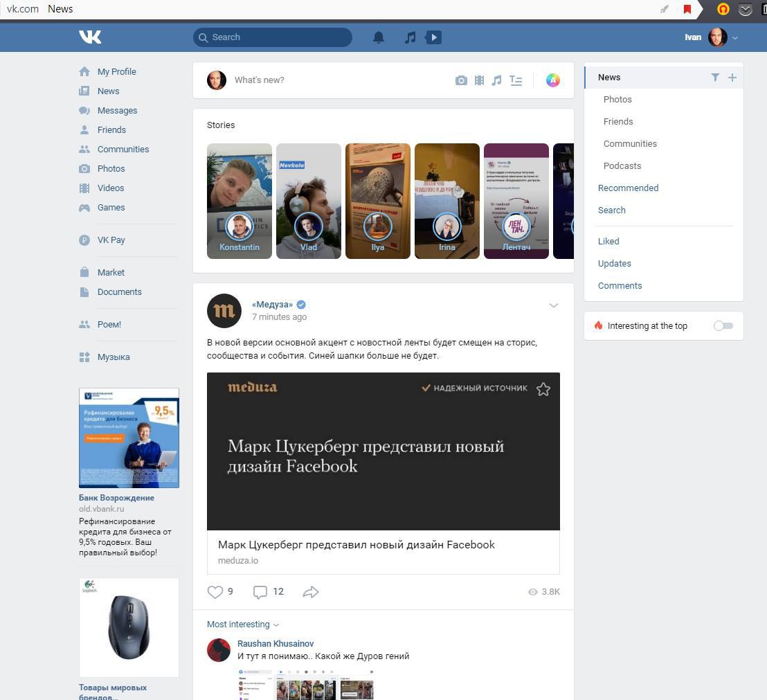This screenshot has width=767, height=700.
Task: Click the Search field in header
Action: click(x=273, y=37)
